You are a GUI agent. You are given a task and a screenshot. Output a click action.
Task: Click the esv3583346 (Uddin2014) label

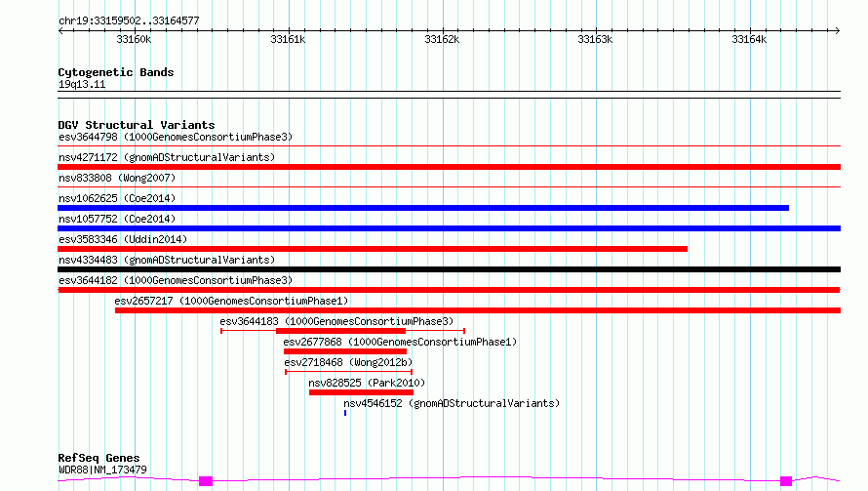pyautogui.click(x=123, y=239)
